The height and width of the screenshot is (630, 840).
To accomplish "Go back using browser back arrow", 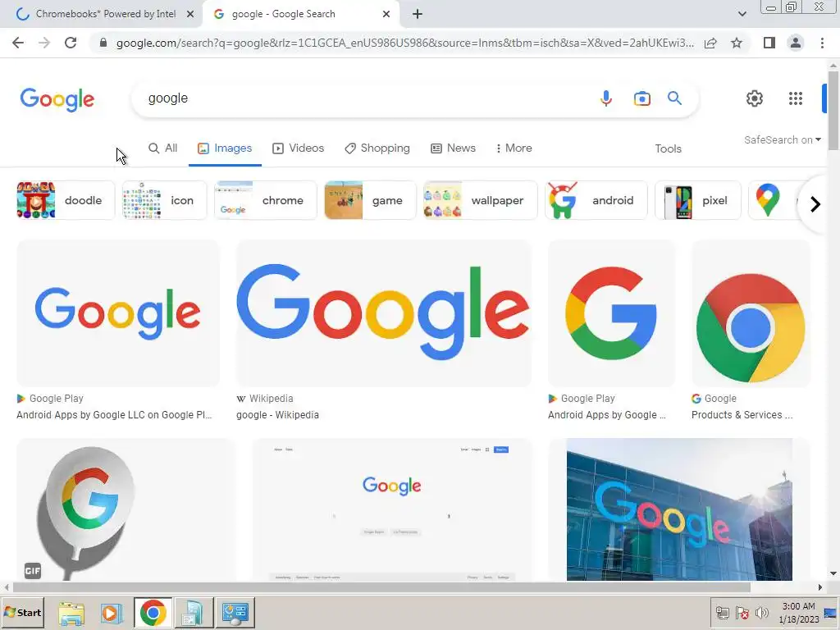I will point(18,43).
